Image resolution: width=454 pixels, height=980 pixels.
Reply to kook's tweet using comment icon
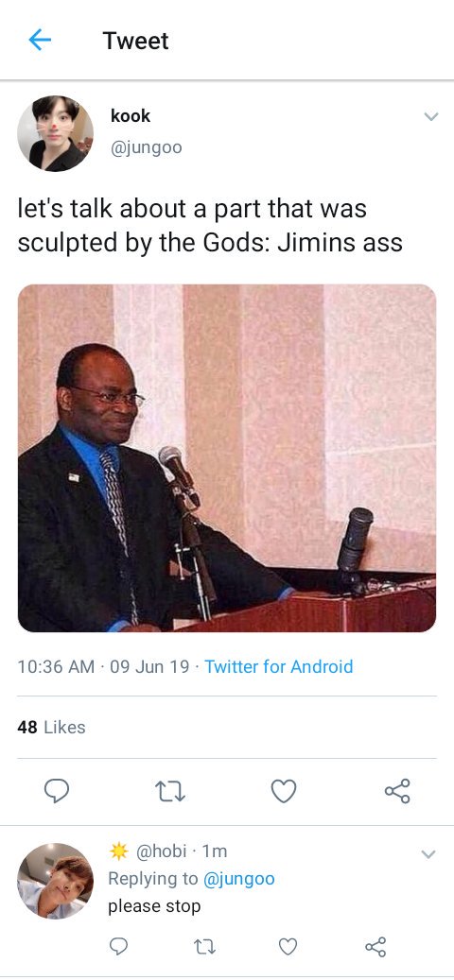coord(57,791)
